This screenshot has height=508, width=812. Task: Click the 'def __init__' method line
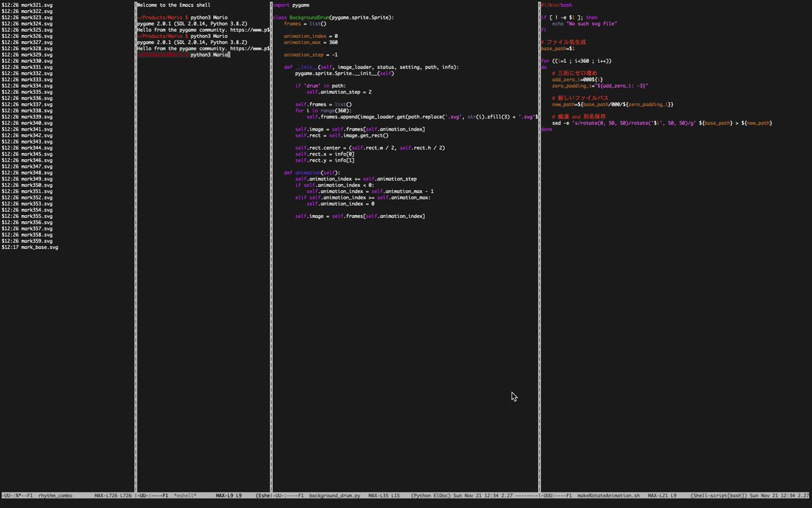tap(371, 67)
